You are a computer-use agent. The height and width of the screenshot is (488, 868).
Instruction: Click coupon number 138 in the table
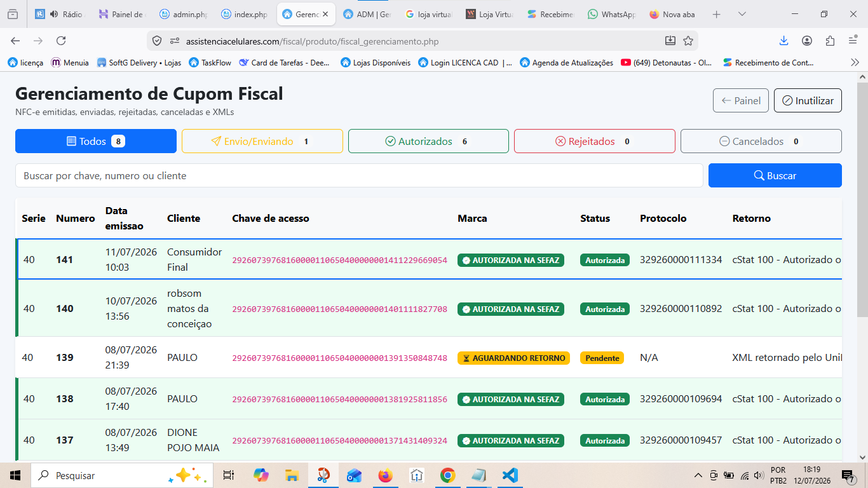pos(65,399)
